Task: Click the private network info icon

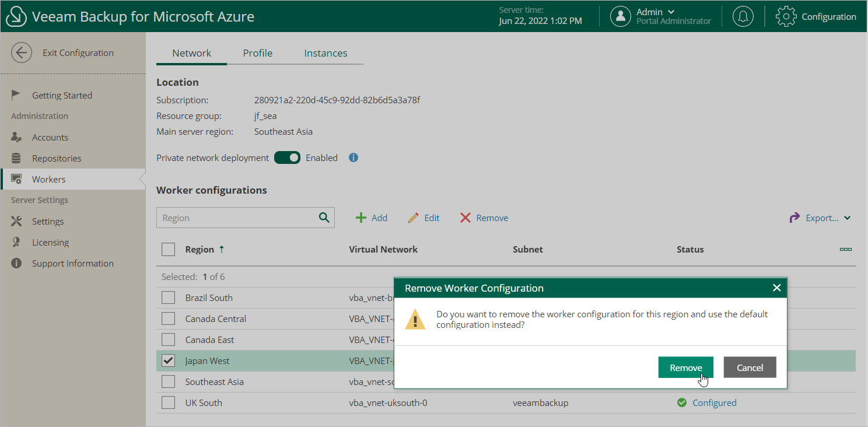Action: pyautogui.click(x=353, y=157)
